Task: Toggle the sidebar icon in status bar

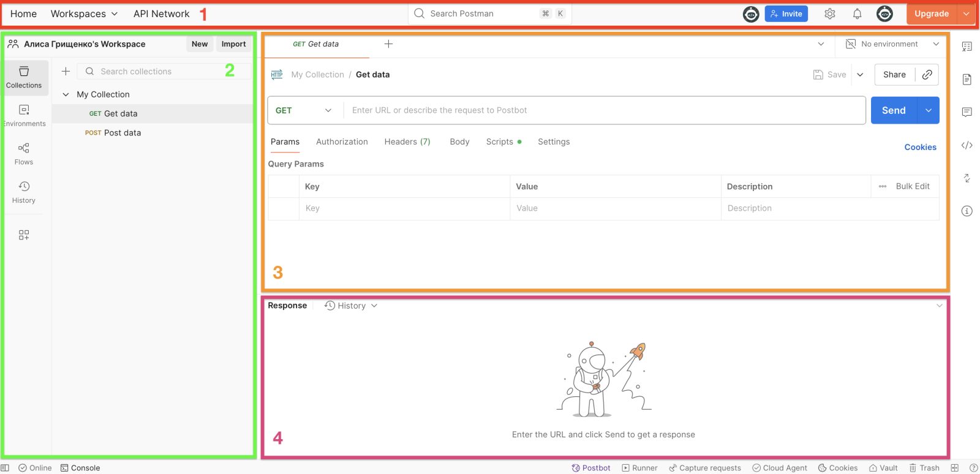Action: coord(6,468)
